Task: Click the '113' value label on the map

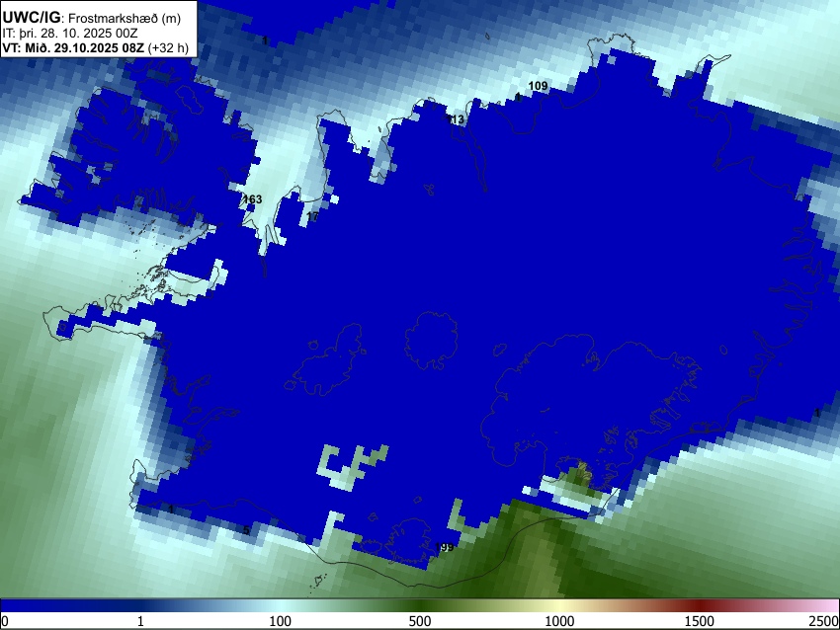Action: 456,119
